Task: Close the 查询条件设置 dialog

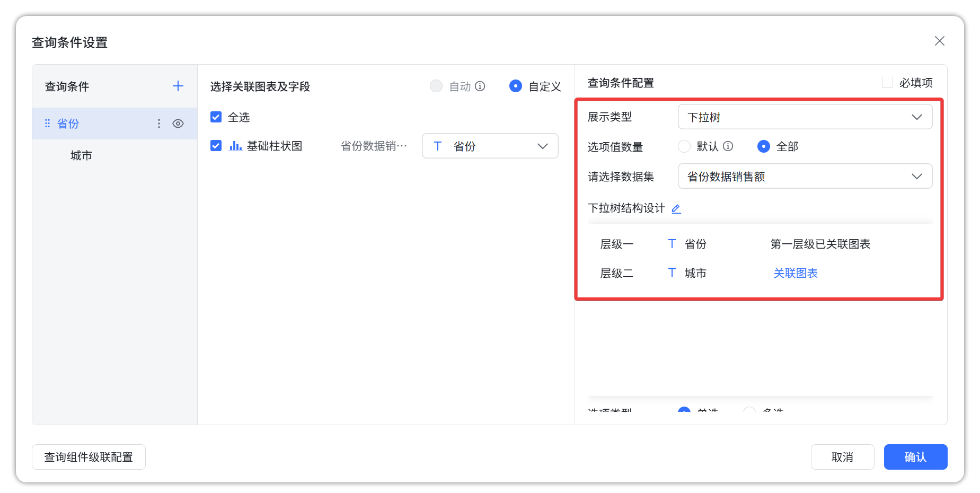Action: [940, 41]
